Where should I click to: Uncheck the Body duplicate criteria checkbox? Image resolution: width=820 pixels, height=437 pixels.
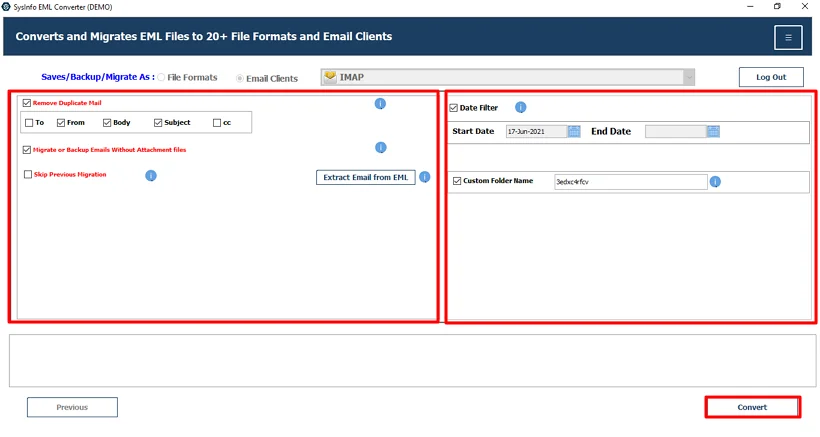point(107,123)
